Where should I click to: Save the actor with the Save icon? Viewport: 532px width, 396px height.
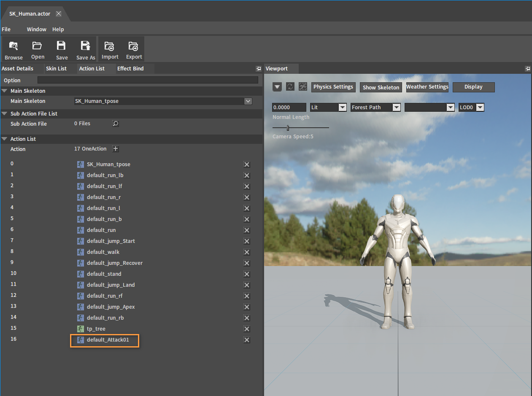point(62,49)
